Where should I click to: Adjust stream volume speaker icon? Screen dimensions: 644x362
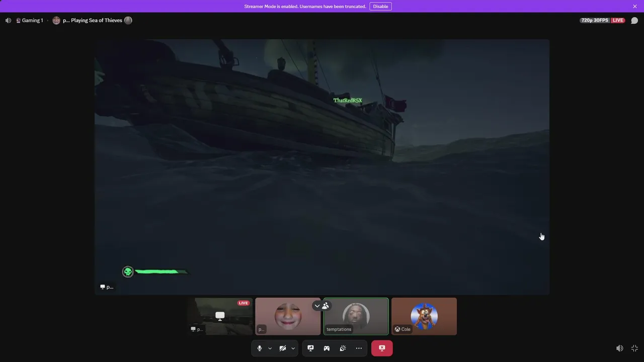click(x=620, y=348)
